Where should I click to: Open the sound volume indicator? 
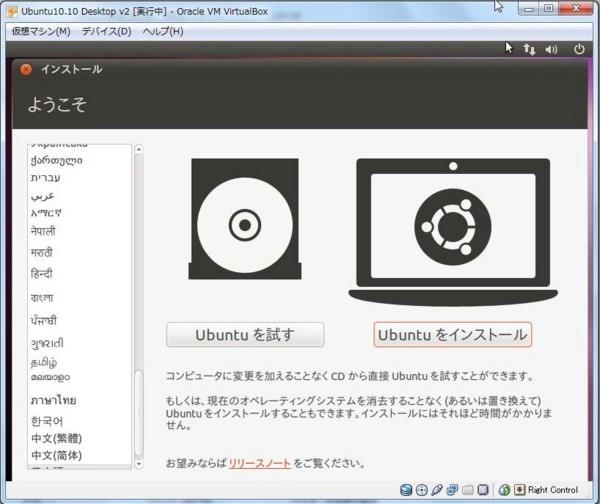tap(551, 49)
